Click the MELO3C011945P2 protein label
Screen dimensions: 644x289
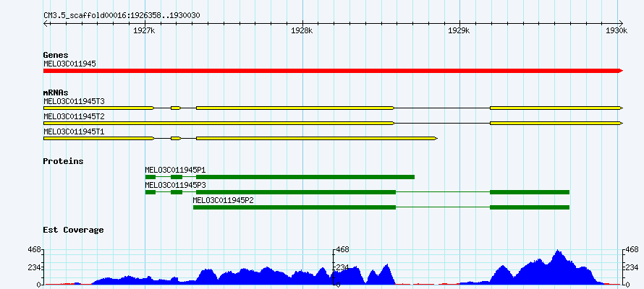[x=224, y=201]
